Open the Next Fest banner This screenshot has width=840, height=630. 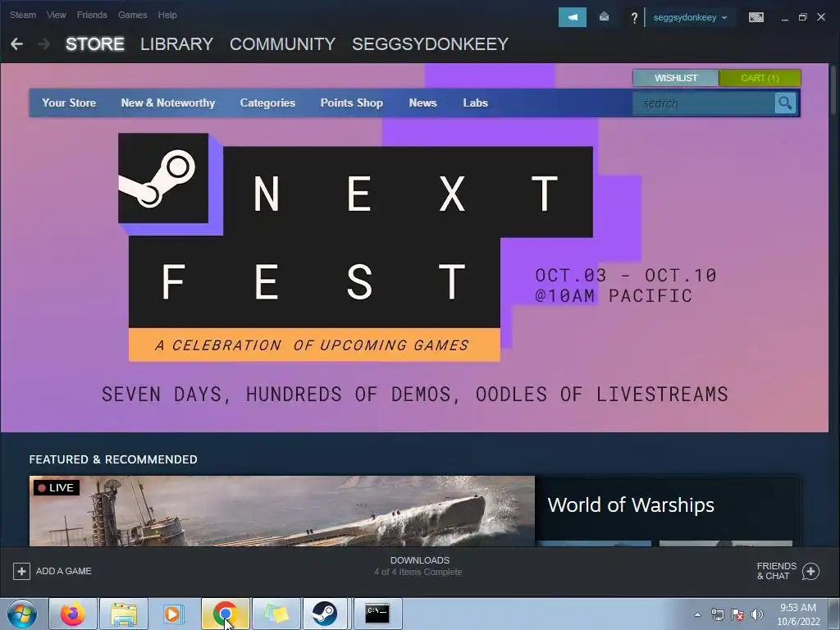(x=414, y=248)
